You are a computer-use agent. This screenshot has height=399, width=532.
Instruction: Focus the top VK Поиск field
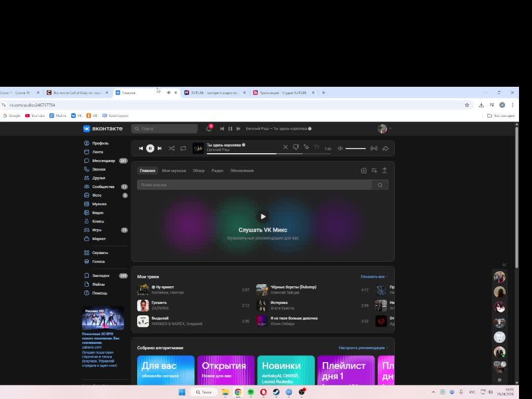tap(164, 129)
